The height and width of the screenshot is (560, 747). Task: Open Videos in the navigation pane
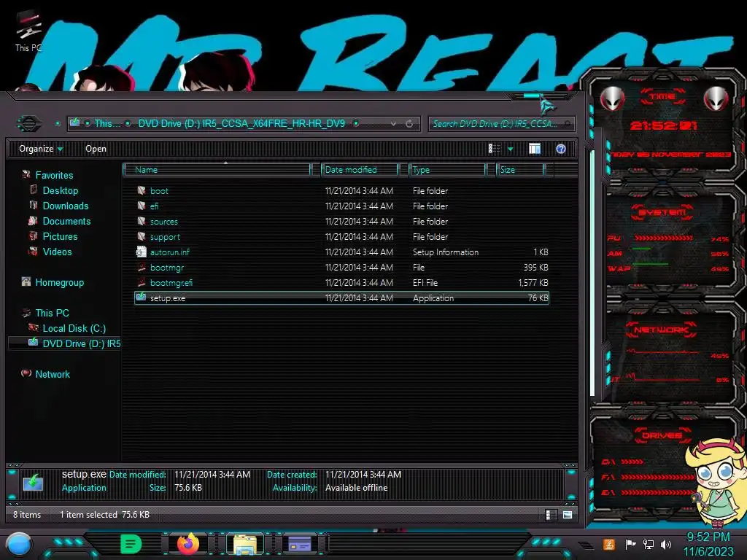57,252
